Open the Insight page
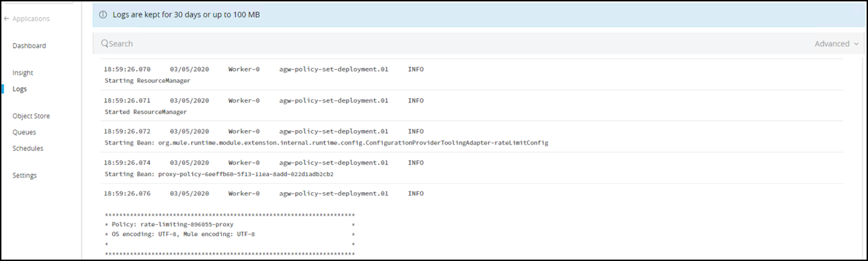Image resolution: width=868 pixels, height=261 pixels. [23, 73]
